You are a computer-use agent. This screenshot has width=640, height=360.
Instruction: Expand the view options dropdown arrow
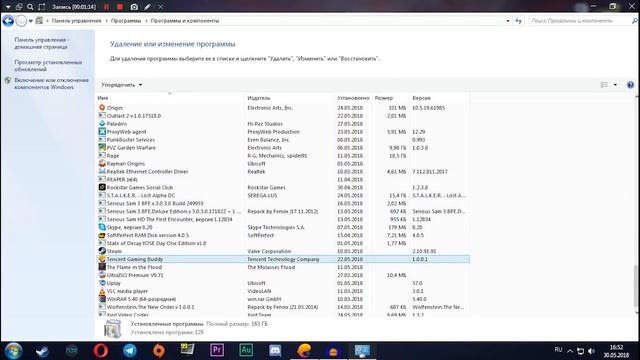pyautogui.click(x=615, y=85)
